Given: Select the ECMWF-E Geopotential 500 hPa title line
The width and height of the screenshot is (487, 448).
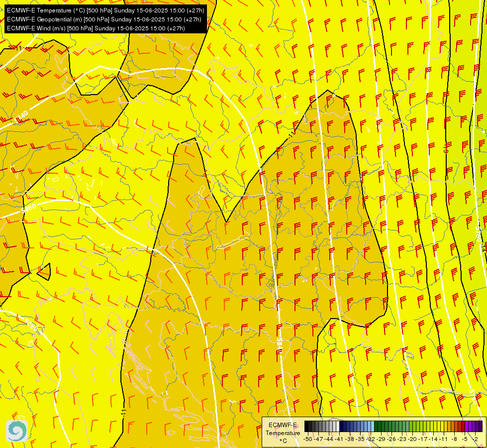Looking at the screenshot, I should pyautogui.click(x=104, y=19).
